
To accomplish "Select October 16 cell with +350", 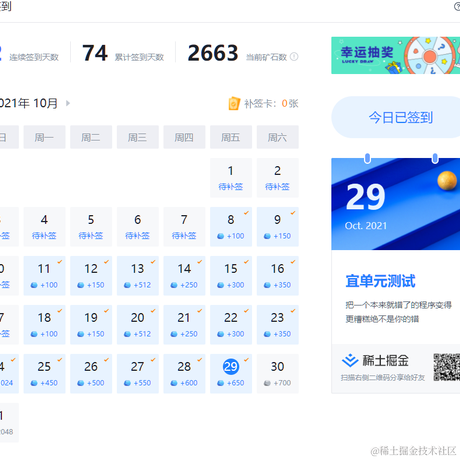I will (277, 276).
